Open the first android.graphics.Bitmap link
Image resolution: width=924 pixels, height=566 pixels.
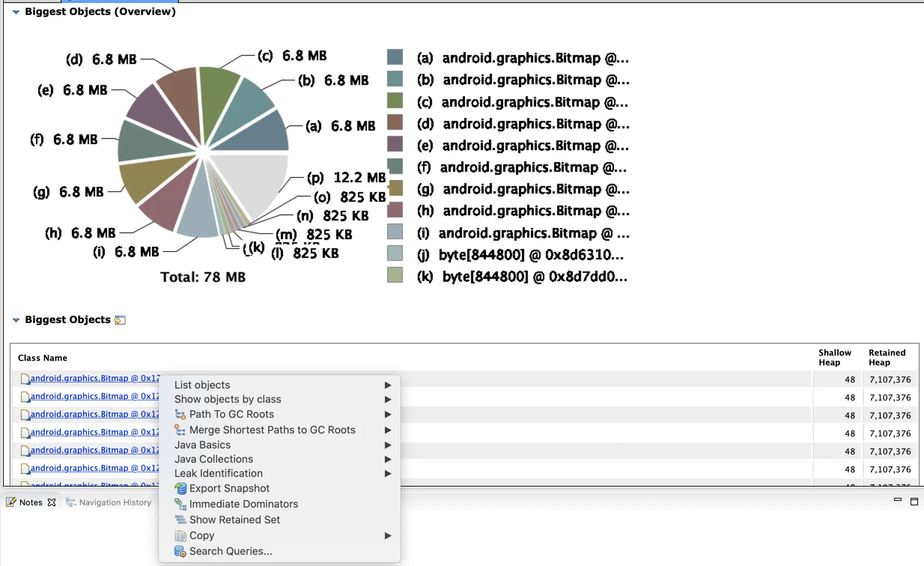(94, 378)
